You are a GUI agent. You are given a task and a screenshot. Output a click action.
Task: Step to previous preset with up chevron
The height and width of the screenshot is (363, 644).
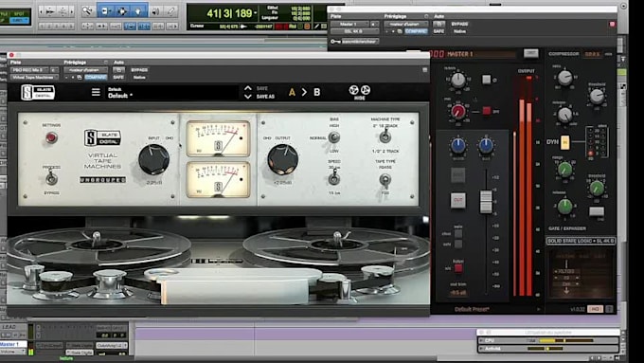click(248, 88)
